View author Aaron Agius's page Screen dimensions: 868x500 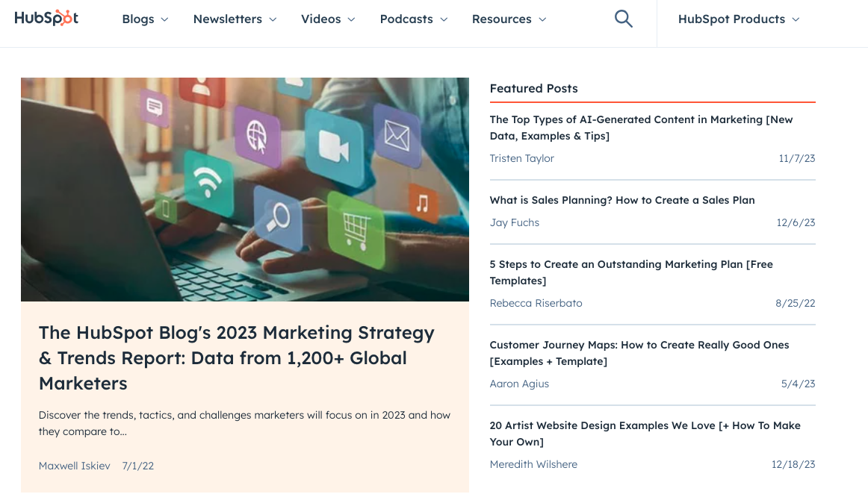[x=519, y=384]
